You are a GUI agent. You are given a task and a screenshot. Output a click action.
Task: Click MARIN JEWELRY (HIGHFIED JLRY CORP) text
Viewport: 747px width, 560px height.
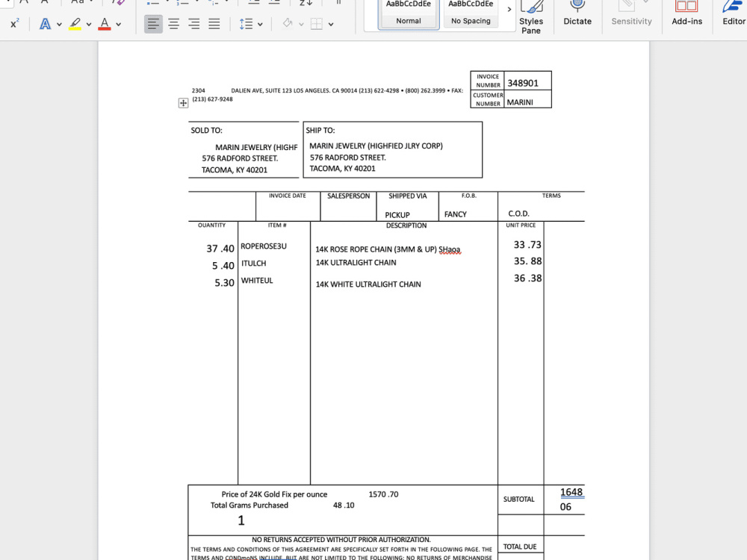376,146
